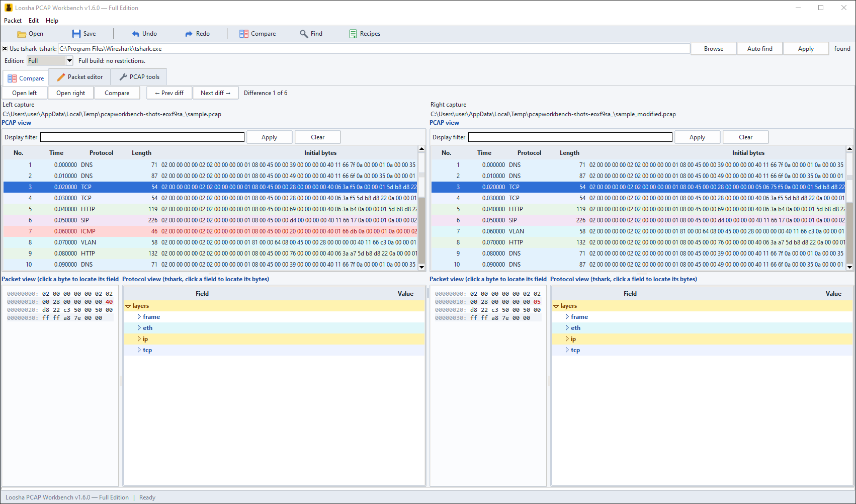856x504 pixels.
Task: Click the Compare tab icon
Action: click(12, 78)
